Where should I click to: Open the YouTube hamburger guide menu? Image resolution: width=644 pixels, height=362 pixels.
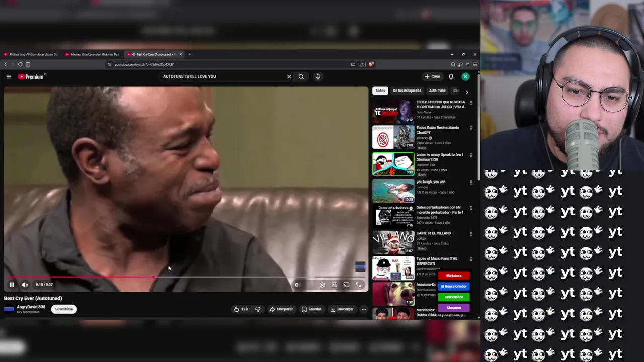tap(9, 76)
